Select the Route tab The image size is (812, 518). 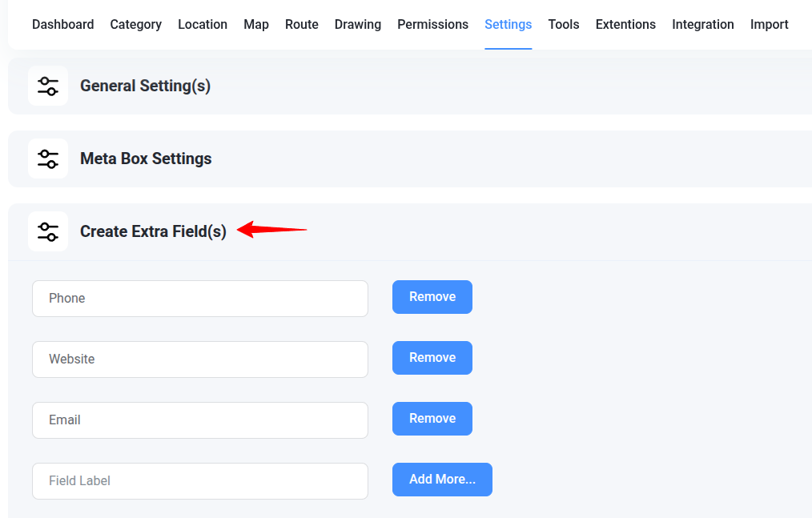click(302, 24)
